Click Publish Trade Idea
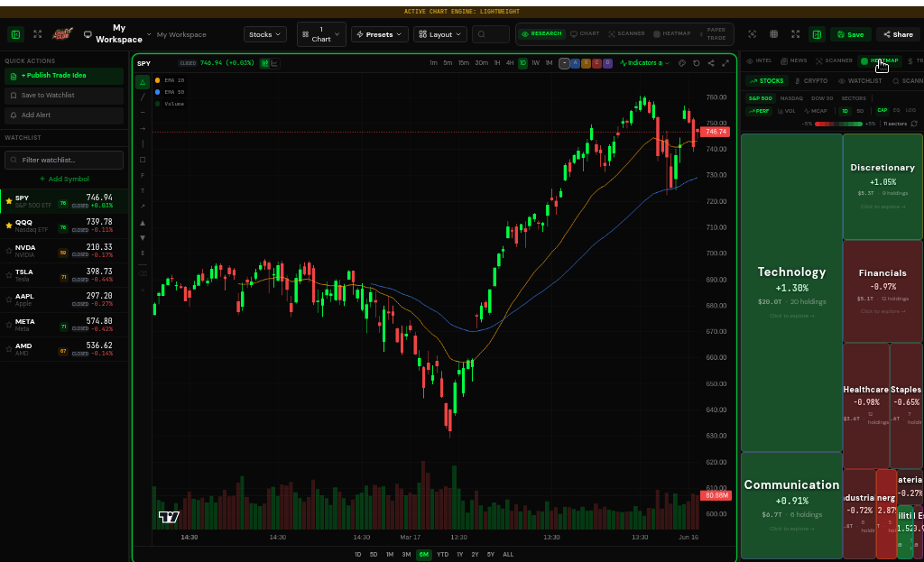The image size is (924, 562). [x=64, y=76]
